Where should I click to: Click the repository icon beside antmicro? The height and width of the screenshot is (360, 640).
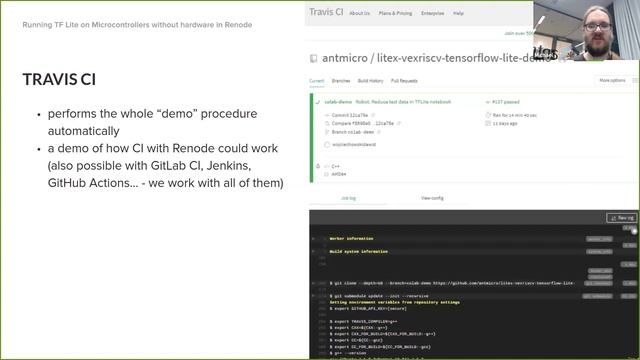(313, 59)
